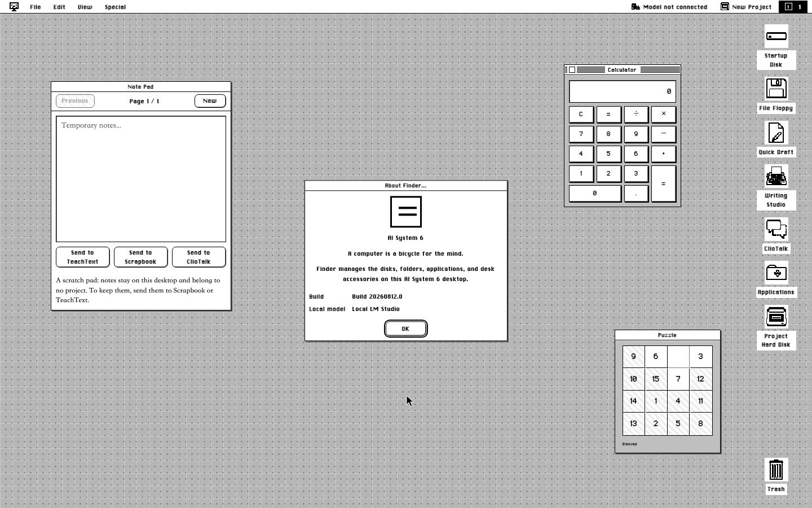Screen dimensions: 812x508
Task: Click the Calculator 6 key
Action: [x=636, y=154]
